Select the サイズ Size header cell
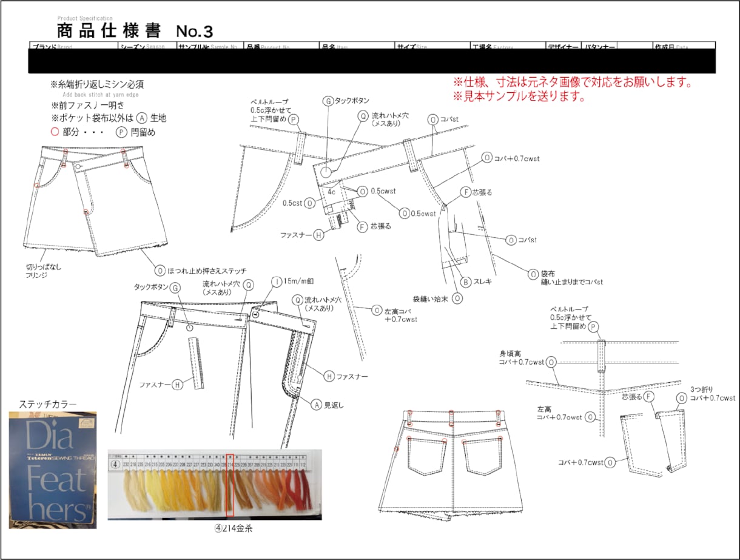The image size is (740, 560). point(433,46)
